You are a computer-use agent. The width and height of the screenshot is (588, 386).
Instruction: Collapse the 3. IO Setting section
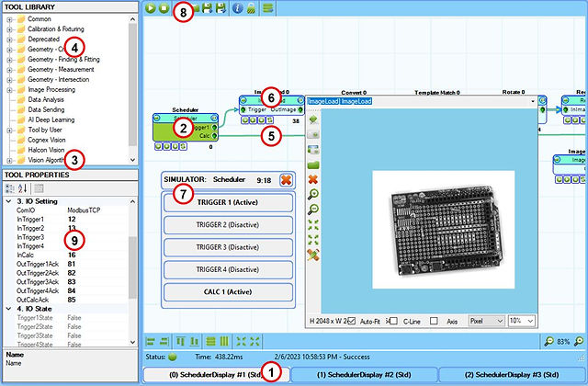tap(8, 201)
